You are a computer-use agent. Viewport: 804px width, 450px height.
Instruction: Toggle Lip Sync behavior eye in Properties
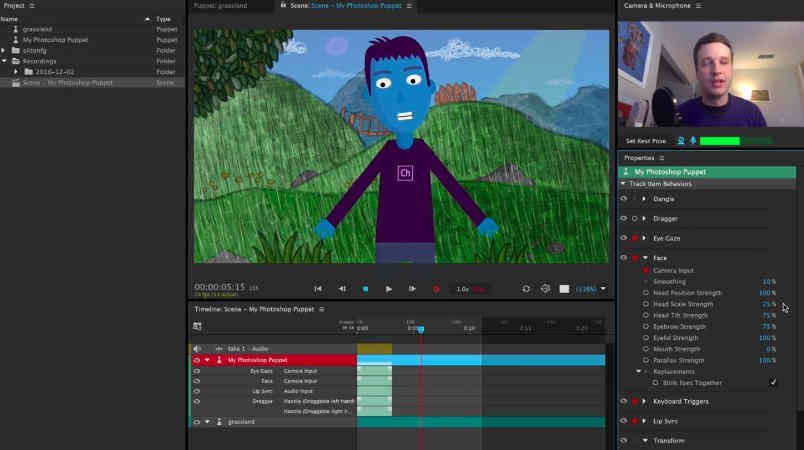[x=624, y=421]
